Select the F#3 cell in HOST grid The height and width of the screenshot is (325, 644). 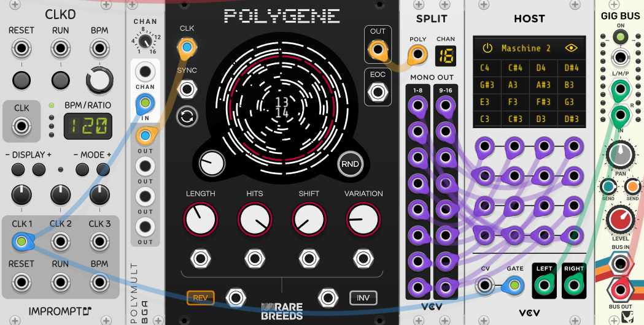pyautogui.click(x=543, y=102)
